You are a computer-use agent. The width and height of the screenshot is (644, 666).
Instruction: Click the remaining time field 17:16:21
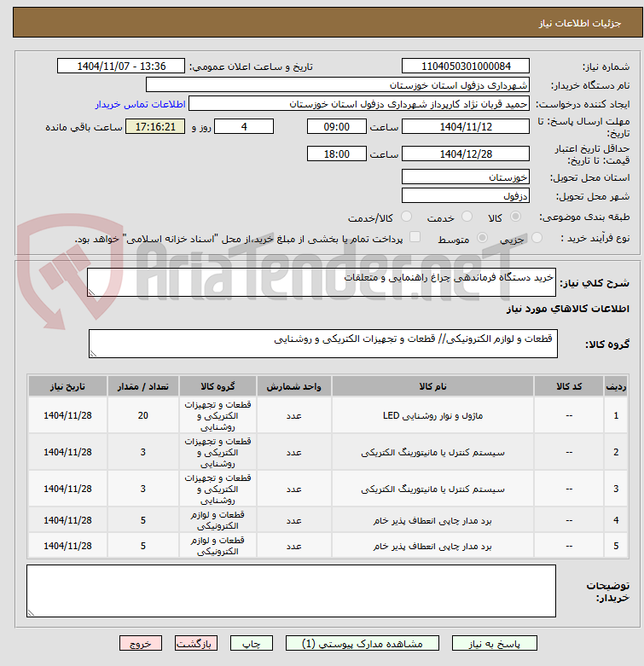(155, 126)
